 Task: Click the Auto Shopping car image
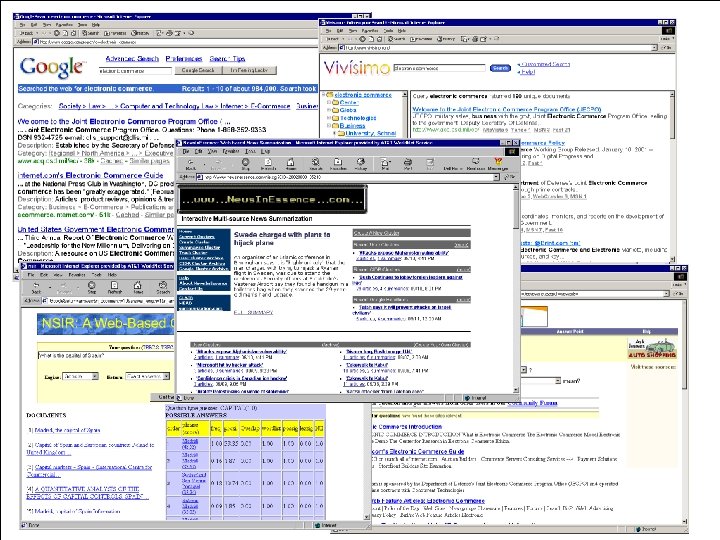[x=652, y=349]
